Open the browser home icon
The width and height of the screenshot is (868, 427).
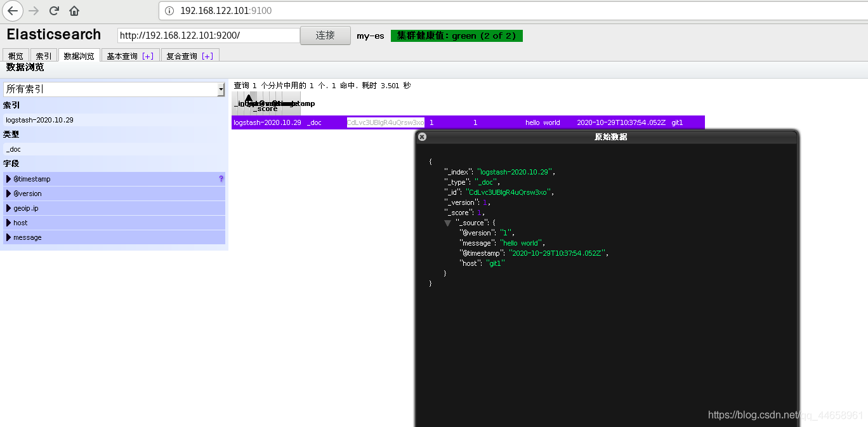coord(74,11)
